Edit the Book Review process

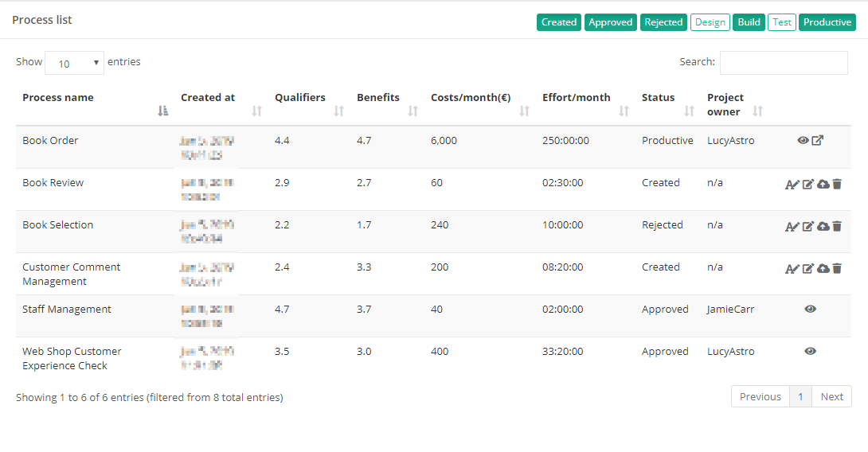pos(808,185)
